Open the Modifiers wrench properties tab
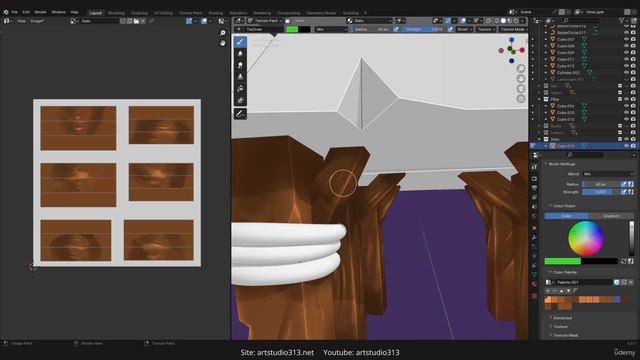This screenshot has height=360, width=640. pyautogui.click(x=534, y=237)
